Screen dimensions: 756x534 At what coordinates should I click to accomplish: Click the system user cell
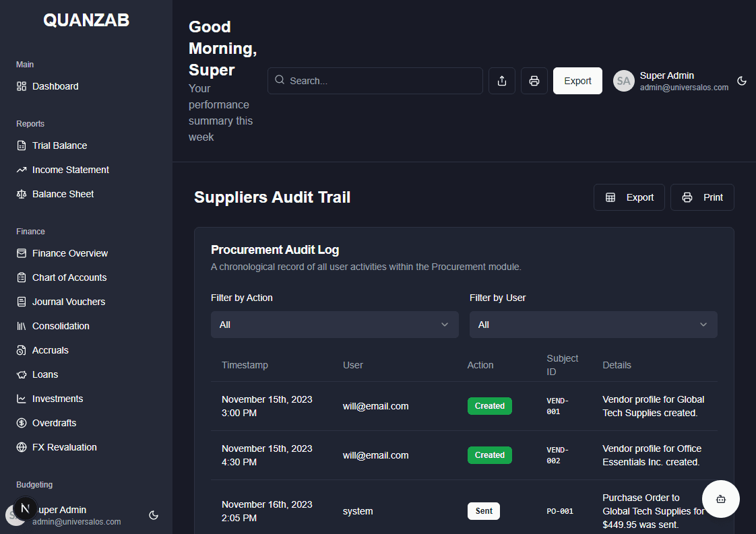358,511
